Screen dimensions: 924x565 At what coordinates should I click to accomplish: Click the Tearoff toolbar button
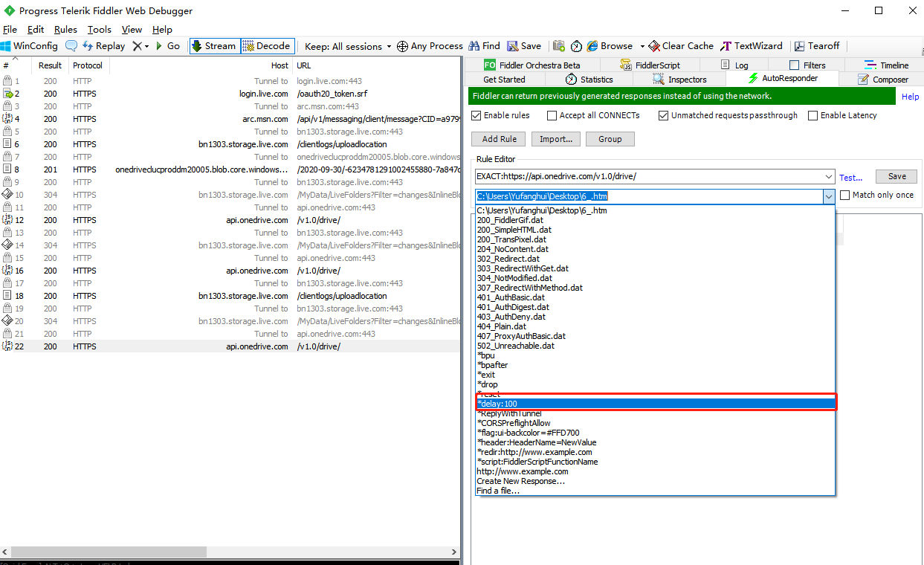[x=816, y=46]
